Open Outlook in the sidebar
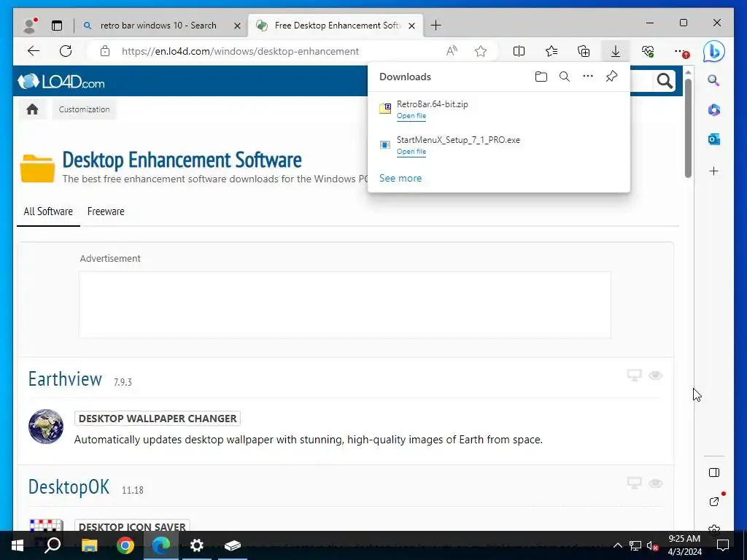The image size is (747, 560). pyautogui.click(x=713, y=139)
